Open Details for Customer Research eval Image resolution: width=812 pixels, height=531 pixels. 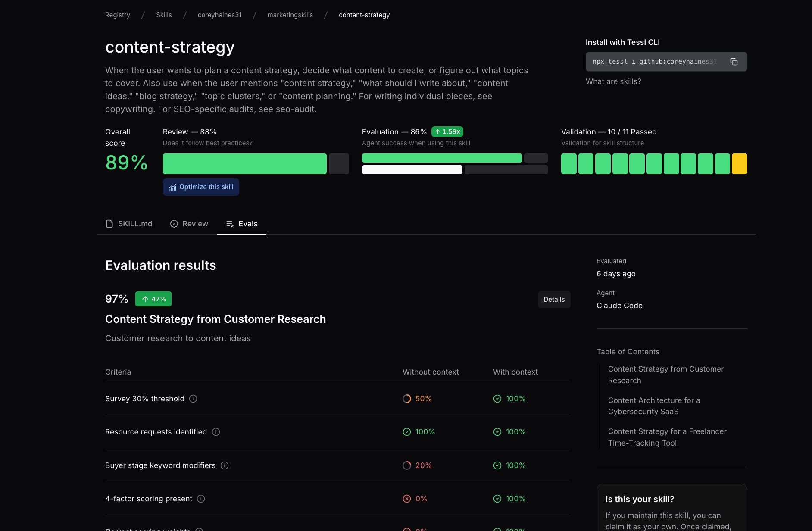pos(554,300)
